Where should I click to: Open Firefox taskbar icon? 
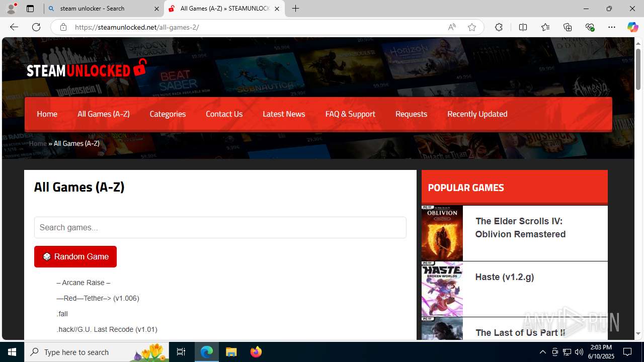(x=256, y=352)
